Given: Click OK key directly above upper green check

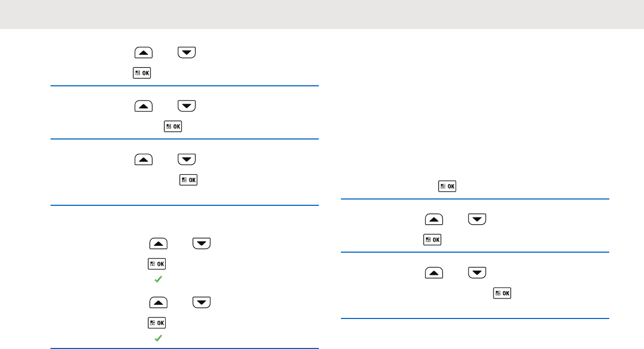Looking at the screenshot, I should [157, 264].
